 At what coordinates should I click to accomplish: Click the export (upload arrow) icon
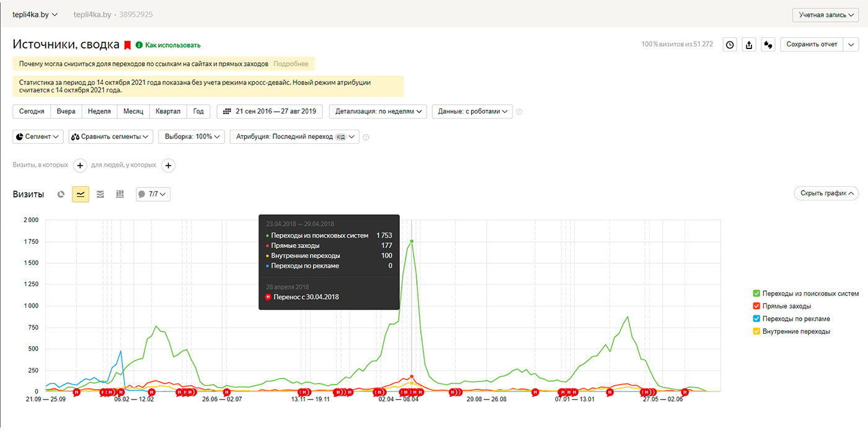(x=750, y=45)
